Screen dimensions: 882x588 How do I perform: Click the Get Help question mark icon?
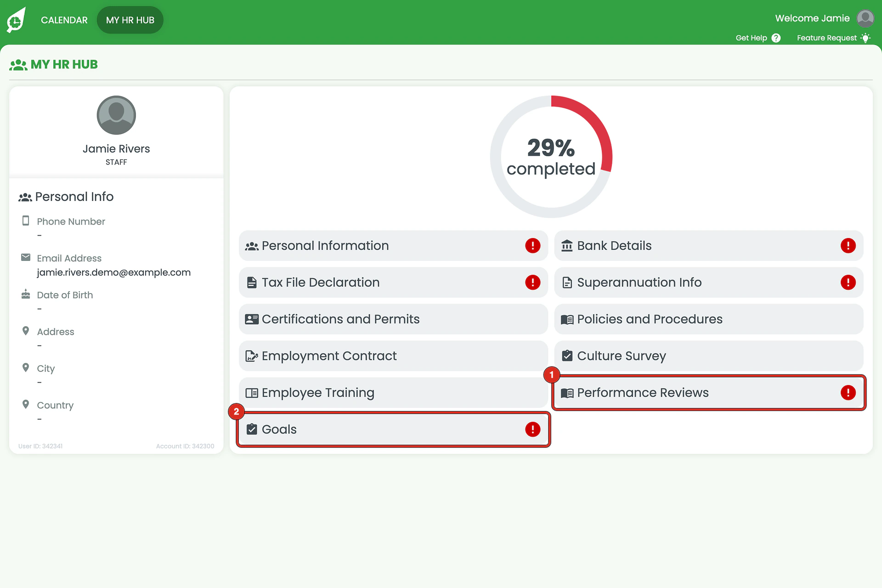coord(776,38)
